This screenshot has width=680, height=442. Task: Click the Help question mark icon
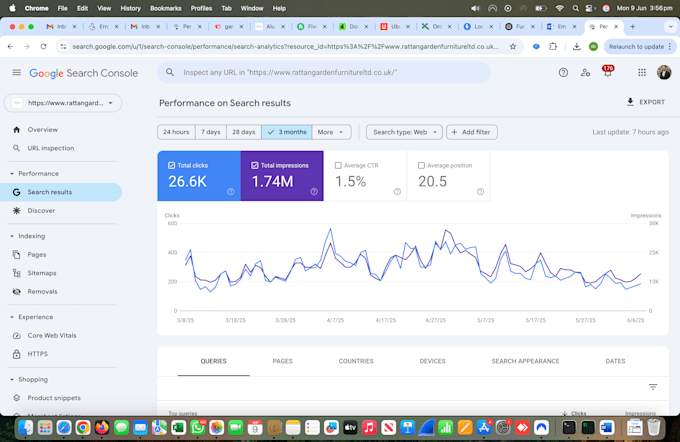pos(563,72)
